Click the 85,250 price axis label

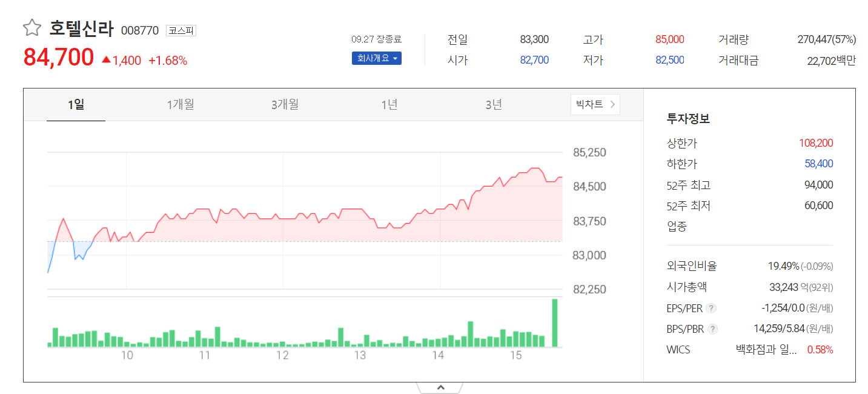pyautogui.click(x=589, y=152)
